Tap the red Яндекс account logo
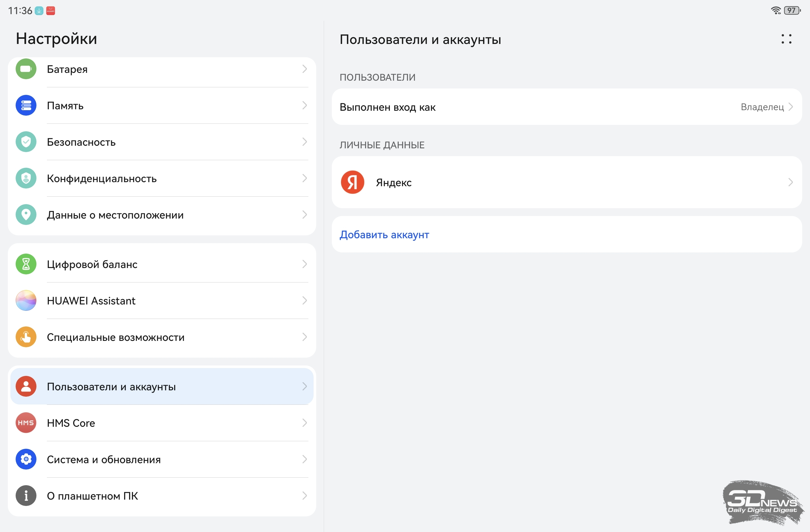The image size is (810, 532). [352, 182]
